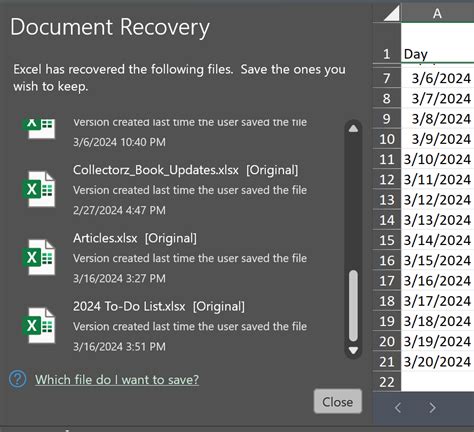Select cell containing 3/15/2024
The height and width of the screenshot is (432, 474).
[437, 260]
